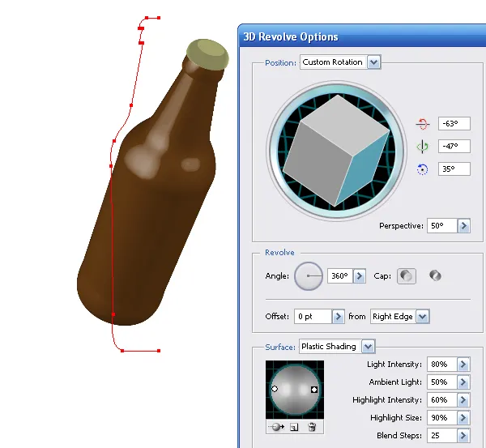Image resolution: width=486 pixels, height=448 pixels.
Task: Click the move light to back icon
Action: (x=276, y=427)
